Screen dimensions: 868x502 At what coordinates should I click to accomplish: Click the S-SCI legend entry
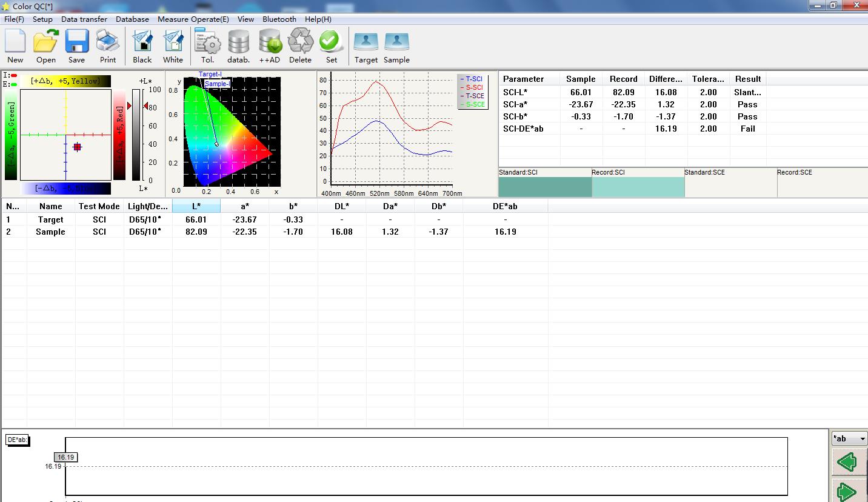(x=472, y=88)
